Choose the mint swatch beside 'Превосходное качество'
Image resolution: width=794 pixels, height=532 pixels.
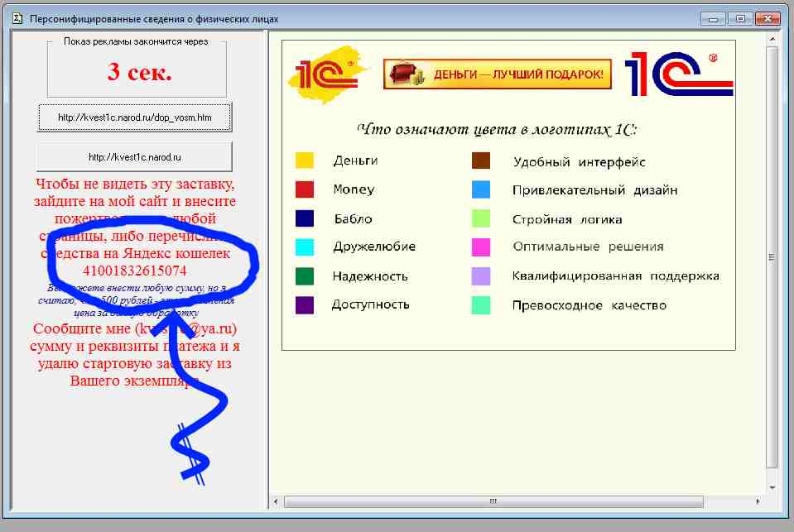click(x=480, y=305)
